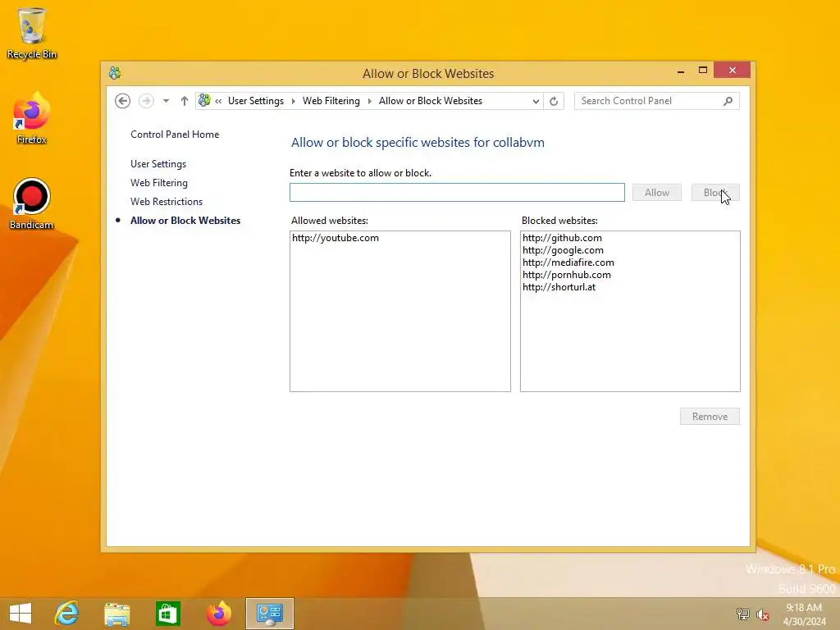Refresh the Control Panel page

click(554, 101)
